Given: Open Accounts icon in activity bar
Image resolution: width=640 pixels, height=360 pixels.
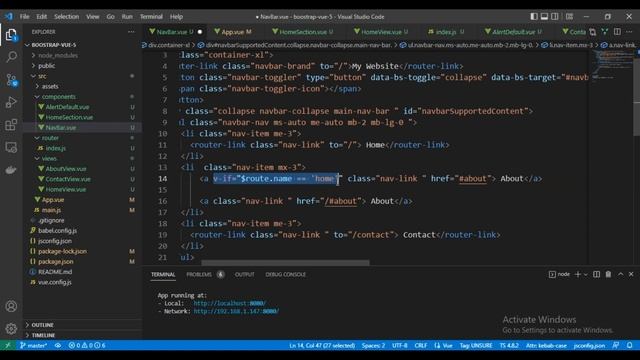Looking at the screenshot, I should (x=11, y=306).
